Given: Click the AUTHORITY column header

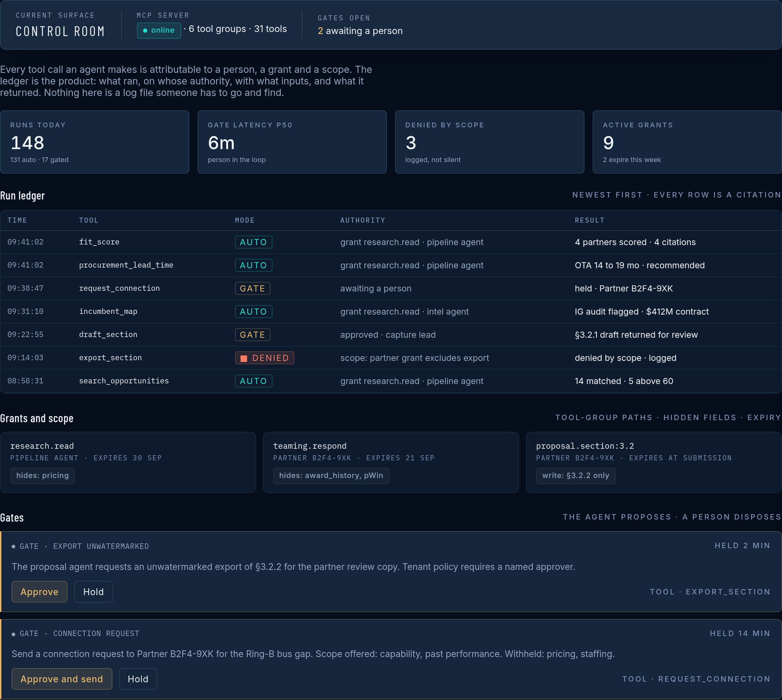Looking at the screenshot, I should point(363,220).
